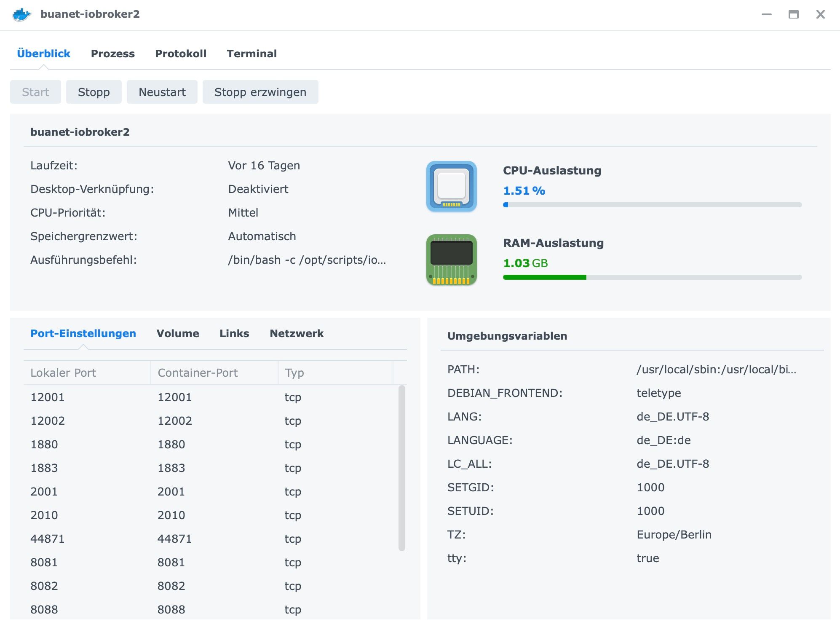Close the buanet-iobroker2 window
The width and height of the screenshot is (840, 627).
coord(820,15)
